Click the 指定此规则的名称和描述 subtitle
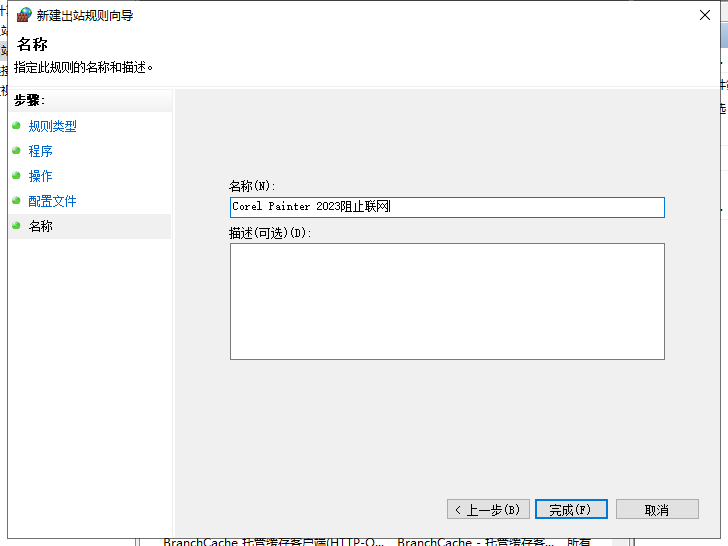This screenshot has height=546, width=728. (84, 67)
